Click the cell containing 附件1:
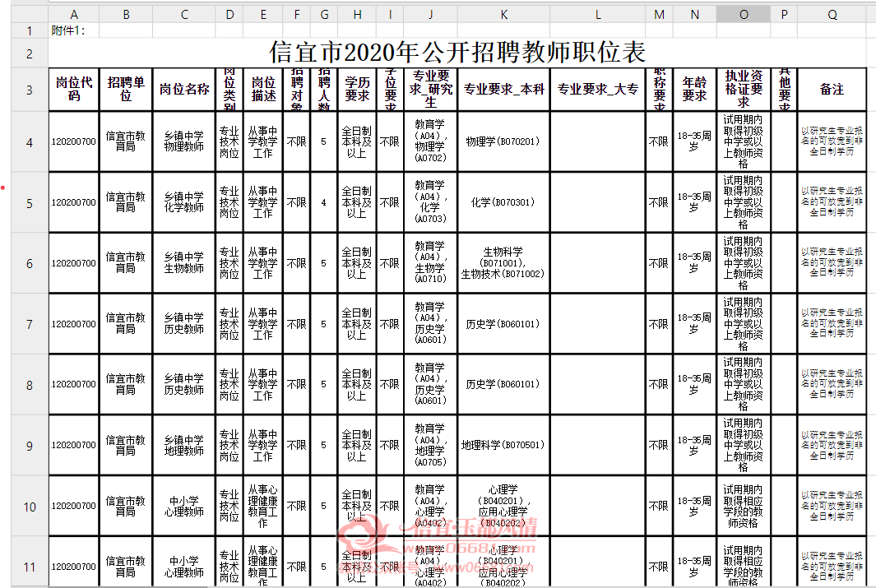Image resolution: width=876 pixels, height=588 pixels. click(74, 30)
